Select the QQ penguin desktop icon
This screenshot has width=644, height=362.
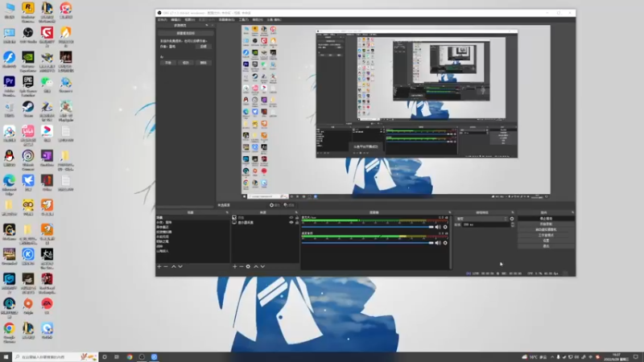(x=9, y=158)
